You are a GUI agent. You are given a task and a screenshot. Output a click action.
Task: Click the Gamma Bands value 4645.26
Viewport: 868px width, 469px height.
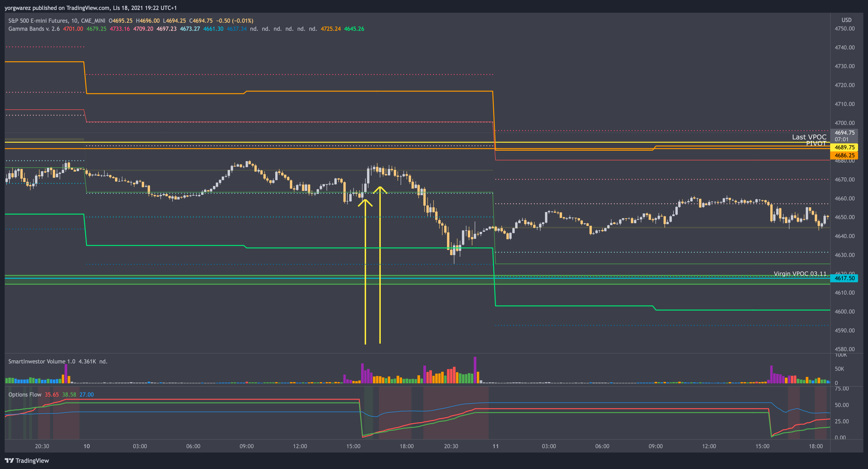point(354,29)
